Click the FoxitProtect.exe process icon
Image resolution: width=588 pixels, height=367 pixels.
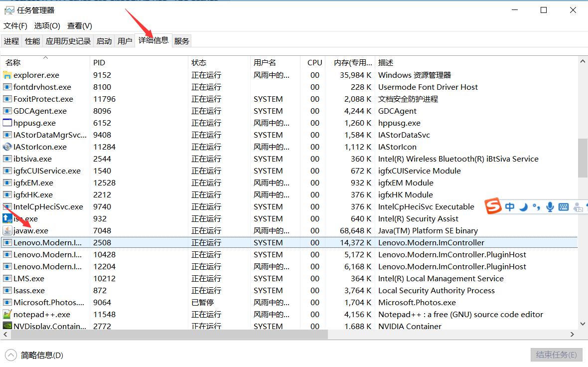(x=7, y=99)
